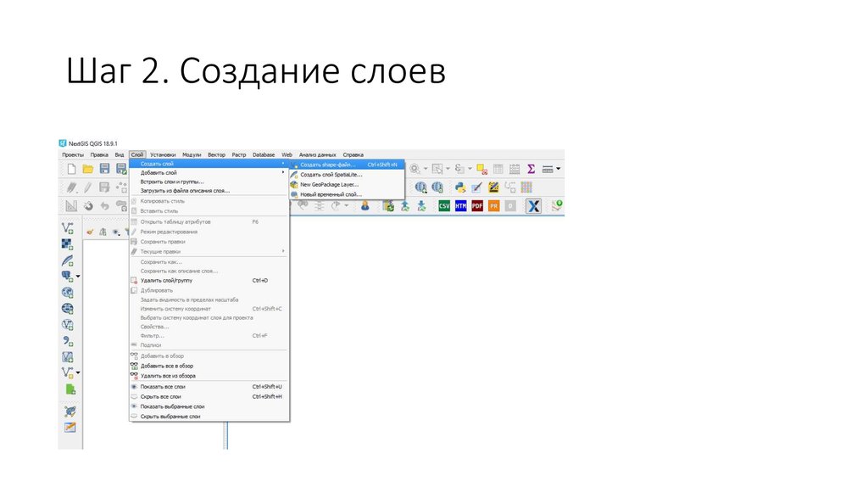
Task: Open the 'Database' menu
Action: click(264, 155)
